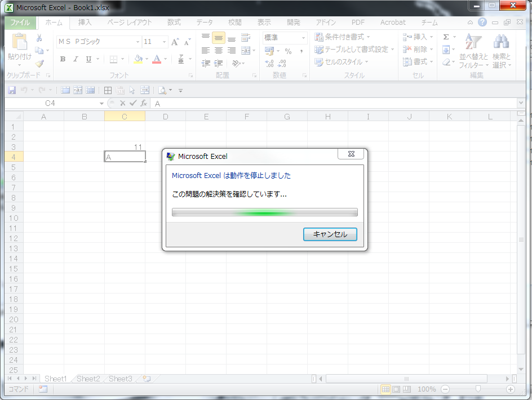Viewport: 532px width, 400px height.
Task: Toggle center text alignment
Action: click(219, 51)
